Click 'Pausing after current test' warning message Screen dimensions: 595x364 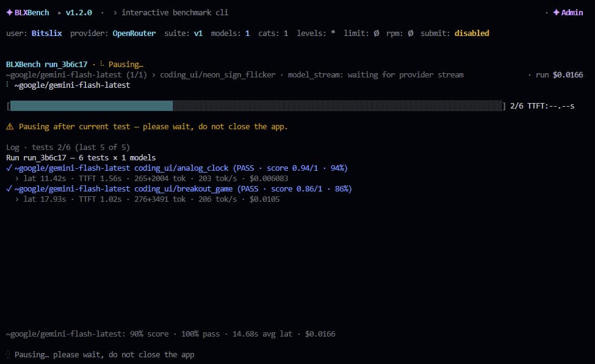(x=153, y=127)
